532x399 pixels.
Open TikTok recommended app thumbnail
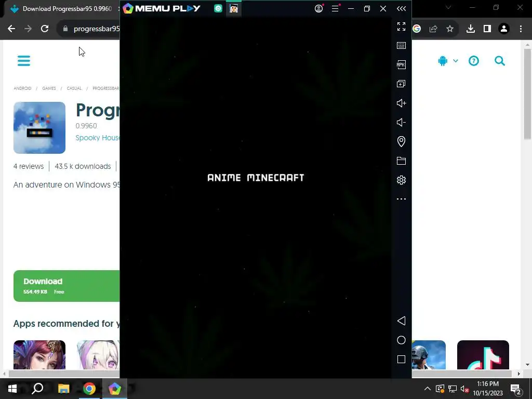(x=483, y=354)
